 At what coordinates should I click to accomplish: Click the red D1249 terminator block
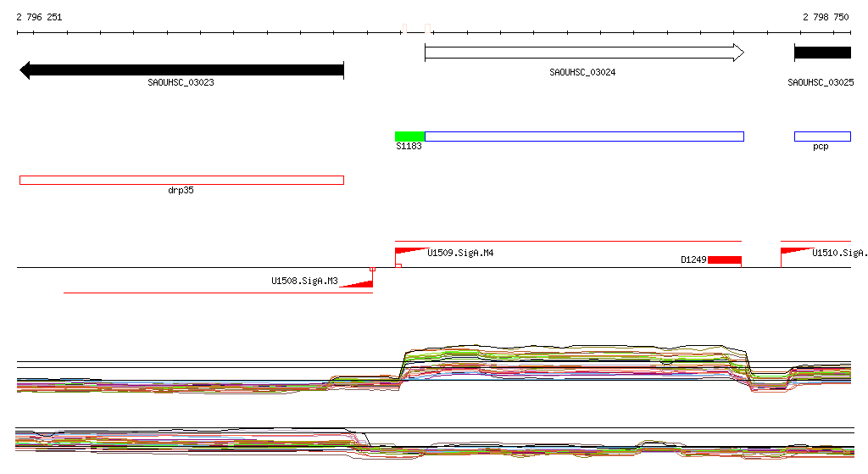coord(725,259)
